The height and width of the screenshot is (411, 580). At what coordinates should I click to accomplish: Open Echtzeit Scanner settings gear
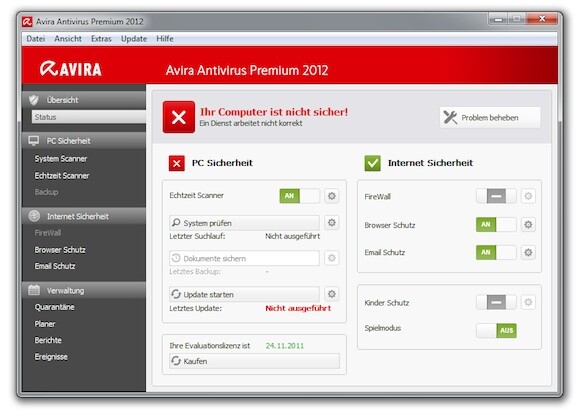coord(331,196)
